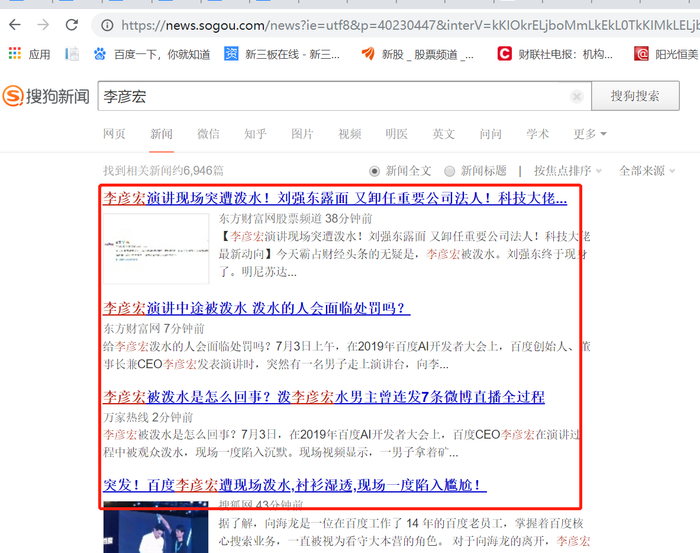Open the 新三板在线 bookmark icon
This screenshot has height=553, width=700.
click(231, 54)
